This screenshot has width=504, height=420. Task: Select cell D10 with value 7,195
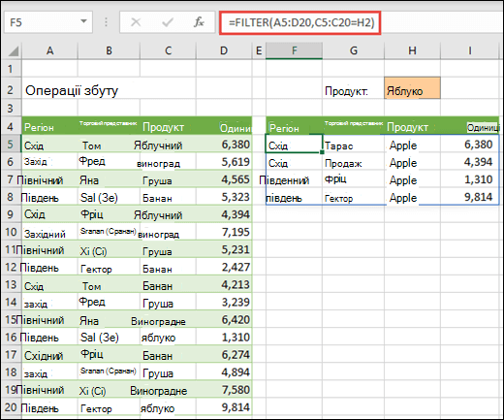tap(224, 232)
